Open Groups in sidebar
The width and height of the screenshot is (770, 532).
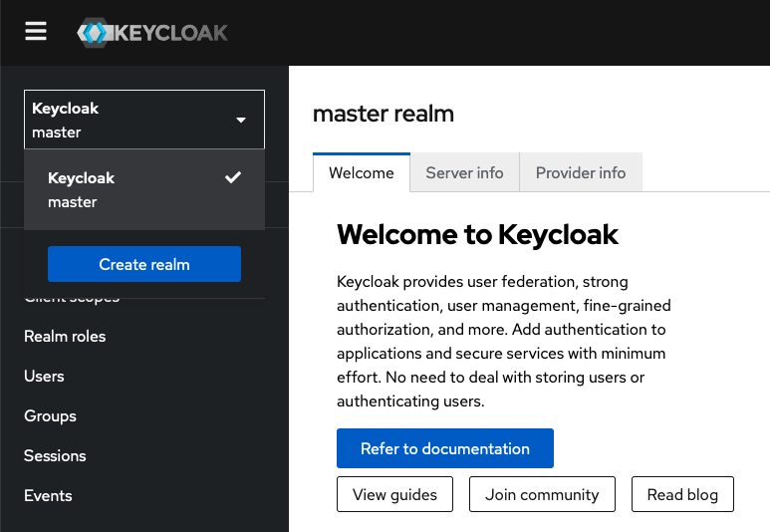[x=50, y=416]
